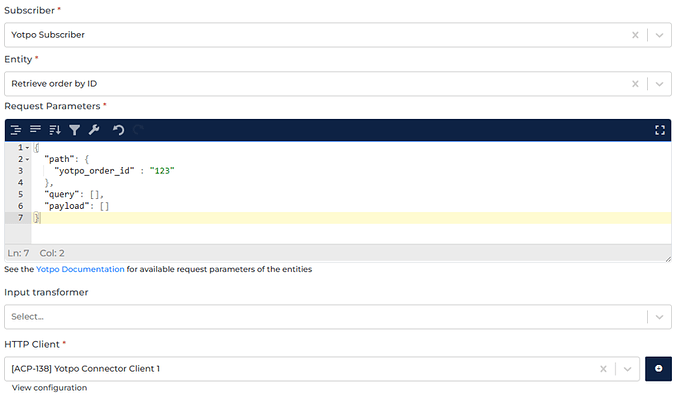Open the filter/transform funnel tool
This screenshot has width=690, height=398.
[x=75, y=130]
